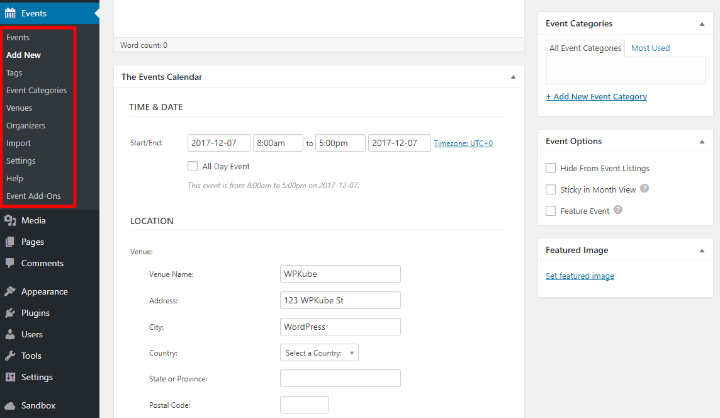Tick the Feature Event checkbox
The image size is (720, 418).
click(x=551, y=211)
